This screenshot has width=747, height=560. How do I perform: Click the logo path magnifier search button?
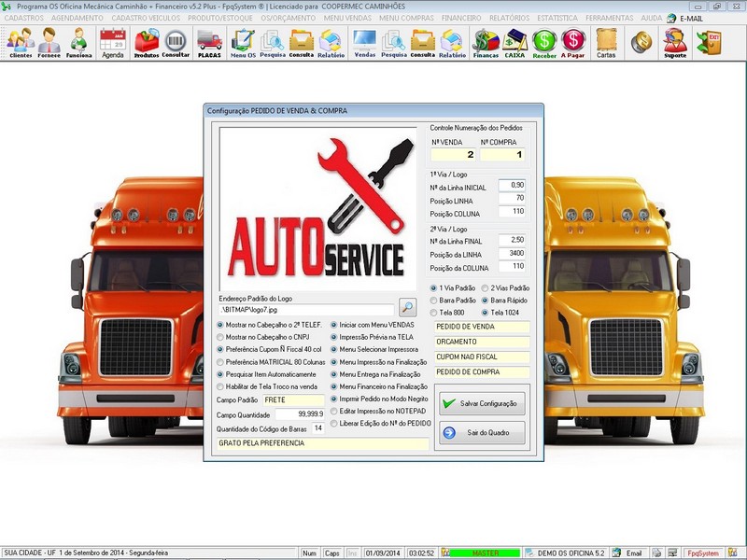[x=407, y=308]
